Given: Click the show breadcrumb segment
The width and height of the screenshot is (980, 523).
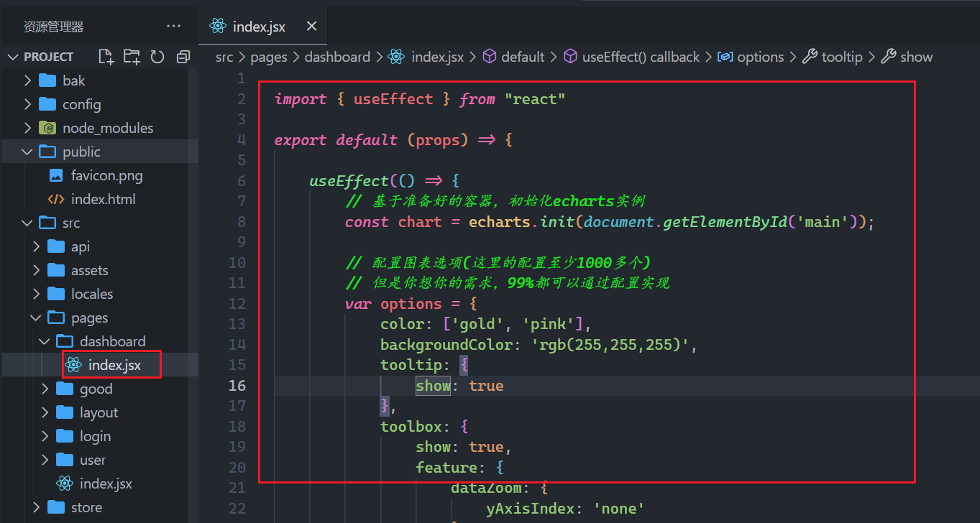Looking at the screenshot, I should coord(916,57).
